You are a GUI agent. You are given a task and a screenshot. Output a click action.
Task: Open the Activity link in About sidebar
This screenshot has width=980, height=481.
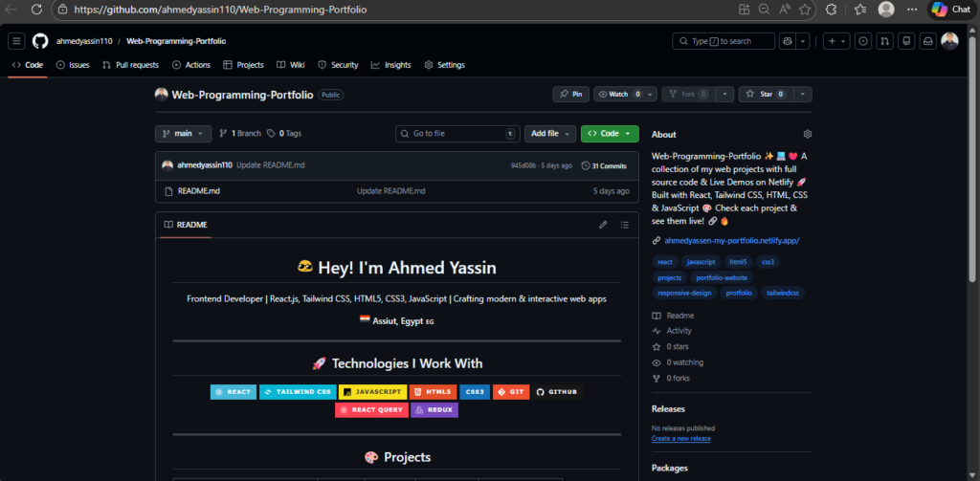click(x=679, y=331)
